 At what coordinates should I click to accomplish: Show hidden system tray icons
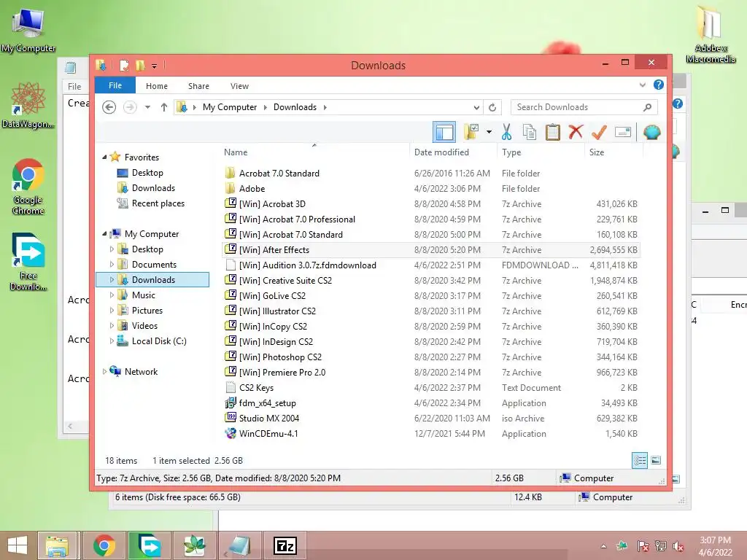(x=603, y=546)
